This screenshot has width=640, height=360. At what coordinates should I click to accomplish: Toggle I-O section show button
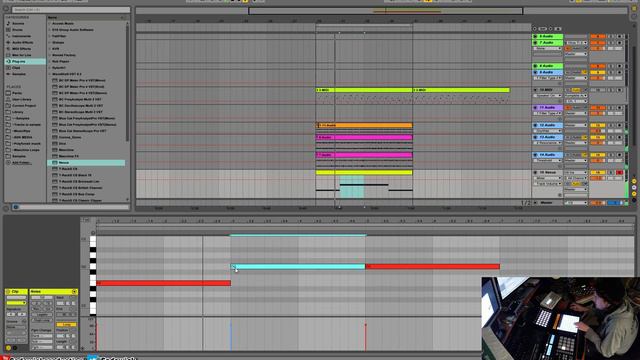(634, 181)
